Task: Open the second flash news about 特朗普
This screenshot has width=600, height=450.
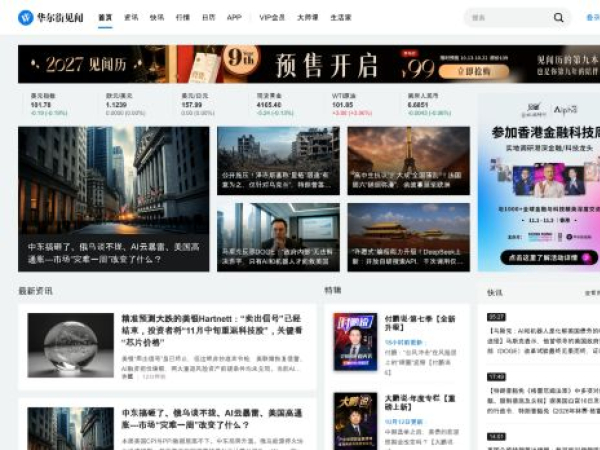Action: pyautogui.click(x=543, y=400)
